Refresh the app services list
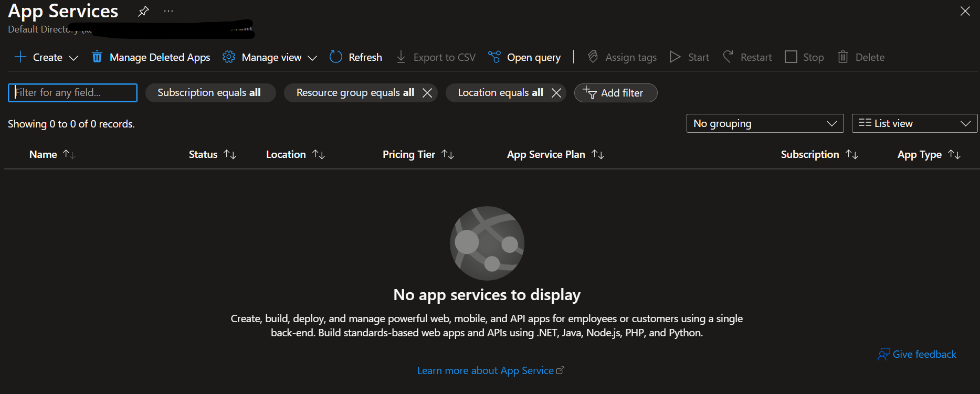Viewport: 980px width, 394px height. coord(356,57)
